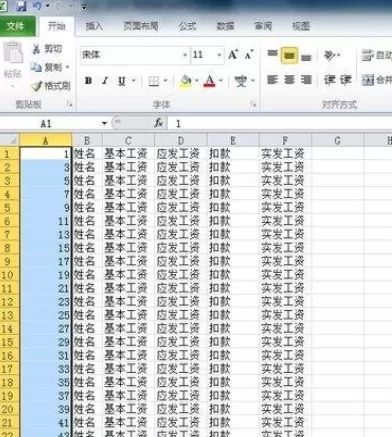Click the 粘贴 paste clipboard icon

pyautogui.click(x=13, y=52)
